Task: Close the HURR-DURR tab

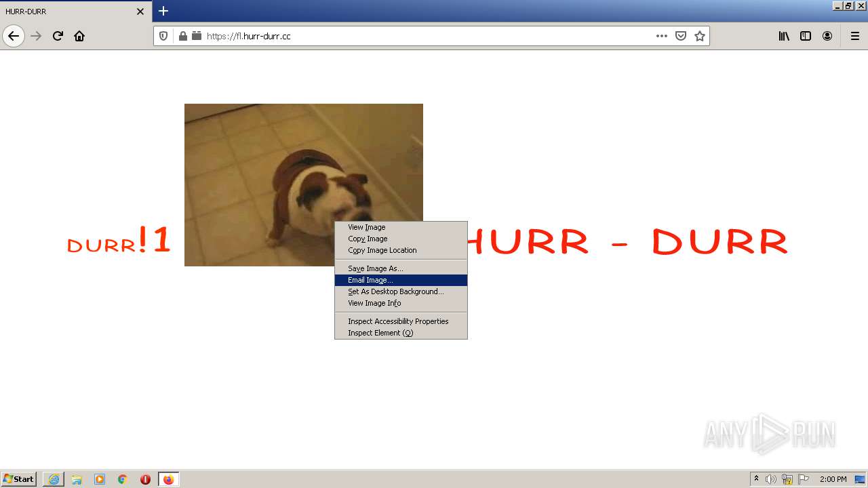Action: coord(140,12)
